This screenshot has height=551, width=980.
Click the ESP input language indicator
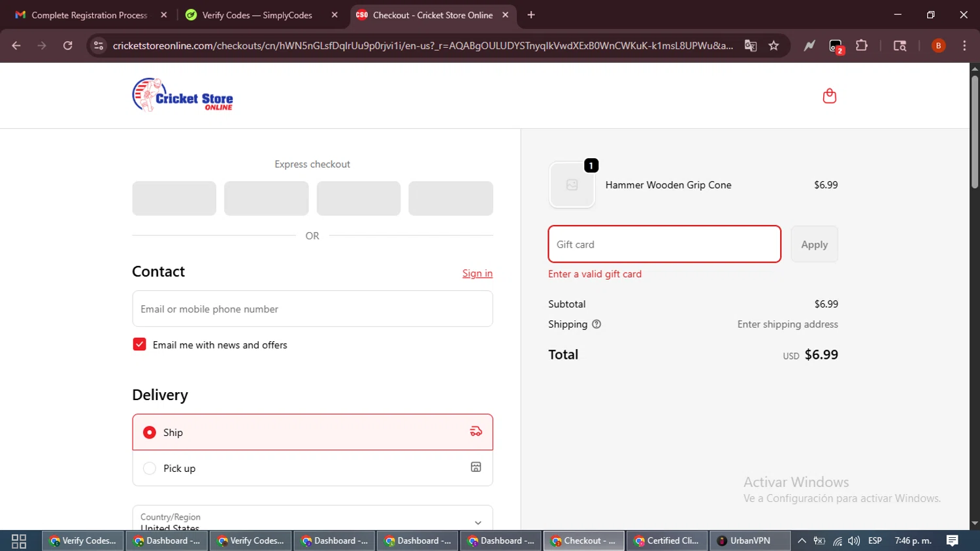pos(875,541)
